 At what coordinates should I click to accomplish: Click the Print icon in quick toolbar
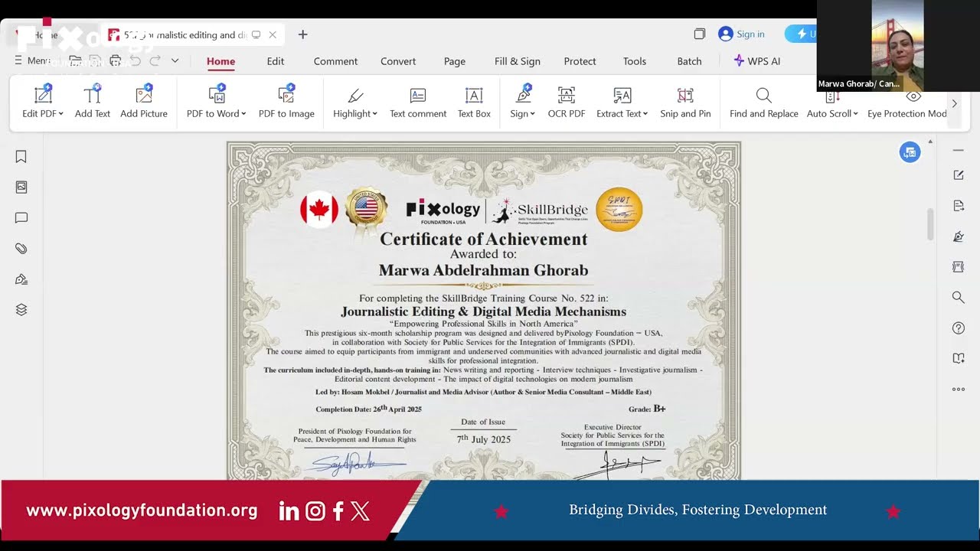[115, 60]
